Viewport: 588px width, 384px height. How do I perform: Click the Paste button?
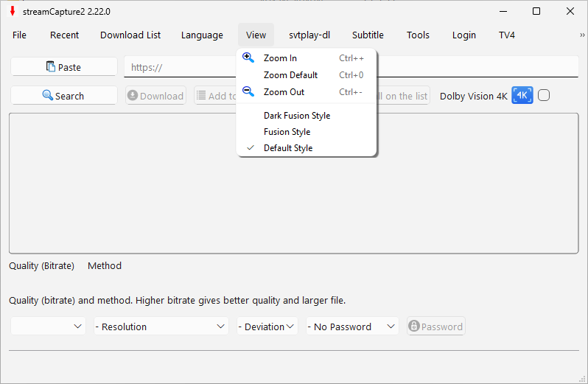point(64,67)
